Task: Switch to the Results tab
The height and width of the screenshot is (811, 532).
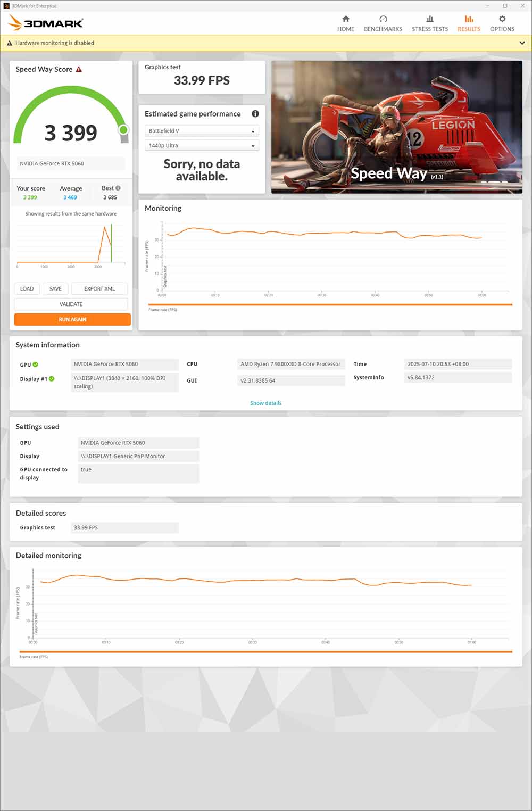Action: click(x=469, y=23)
